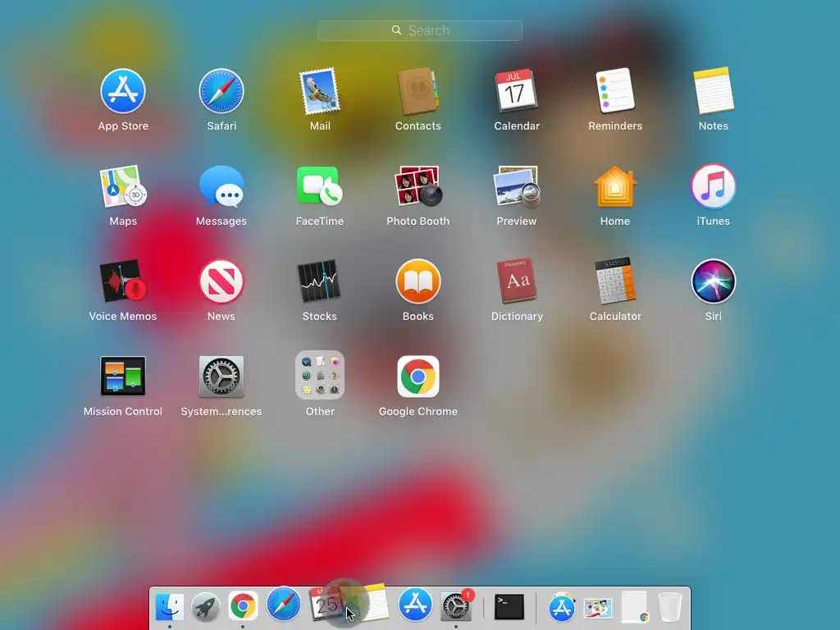Open the Home app
This screenshot has height=630, width=840.
coord(615,186)
